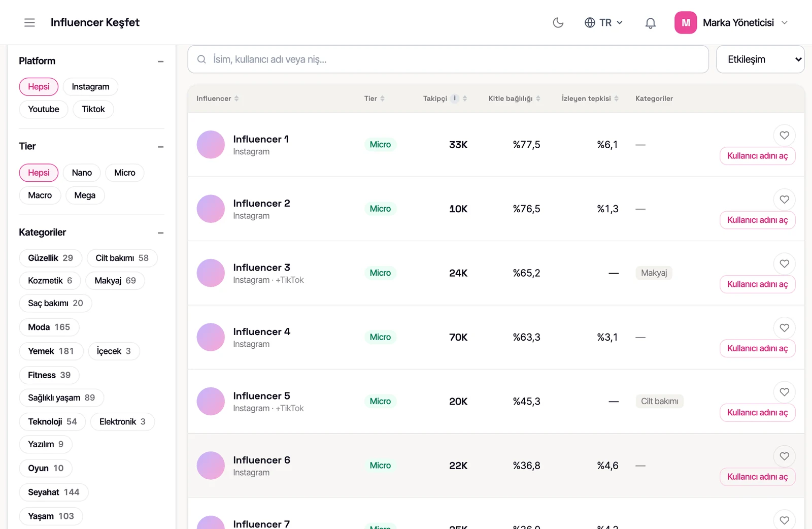The height and width of the screenshot is (529, 812).
Task: Collapse the Platform filter section
Action: [160, 61]
